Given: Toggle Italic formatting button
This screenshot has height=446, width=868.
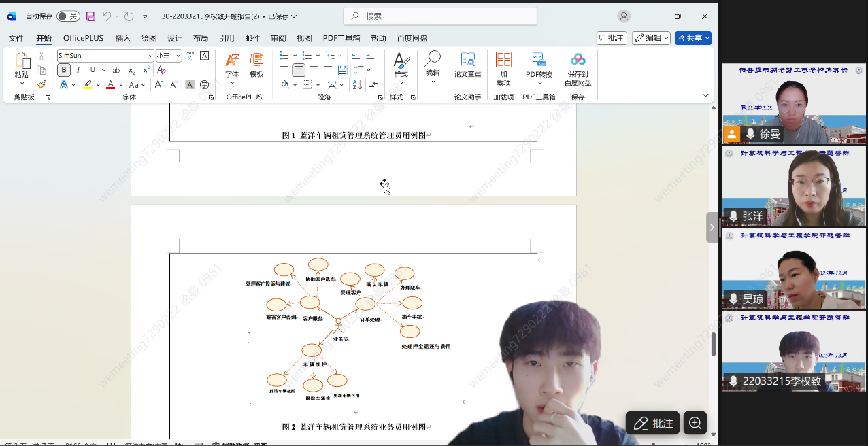Looking at the screenshot, I should pyautogui.click(x=78, y=70).
